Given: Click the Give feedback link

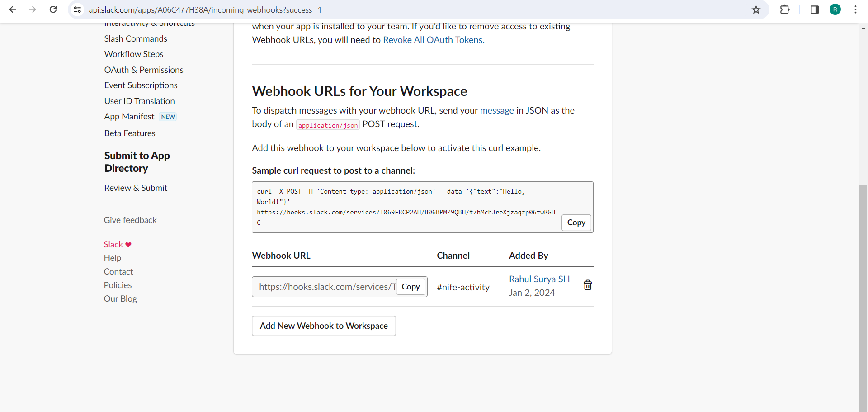Looking at the screenshot, I should pyautogui.click(x=130, y=220).
